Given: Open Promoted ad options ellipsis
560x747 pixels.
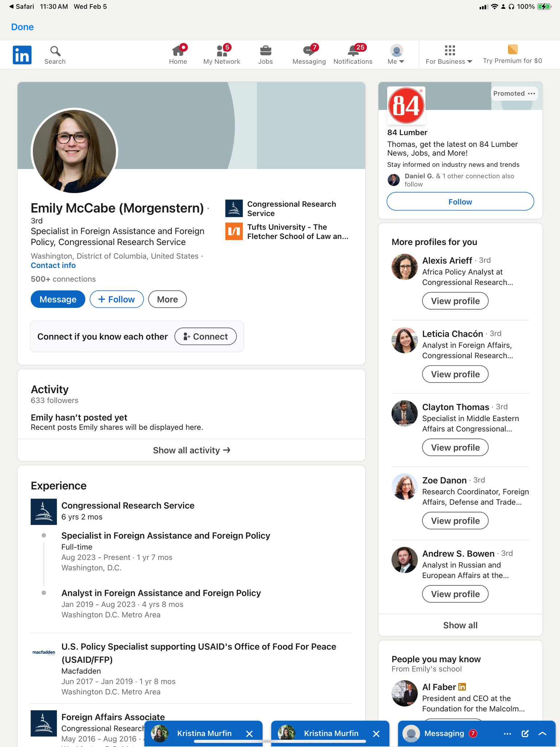Looking at the screenshot, I should pos(532,94).
